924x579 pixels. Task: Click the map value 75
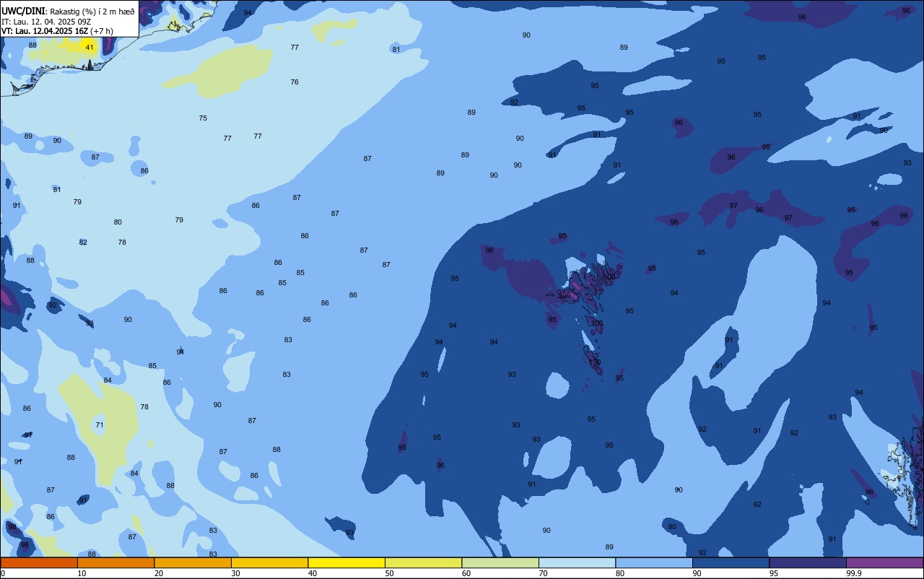pyautogui.click(x=203, y=118)
